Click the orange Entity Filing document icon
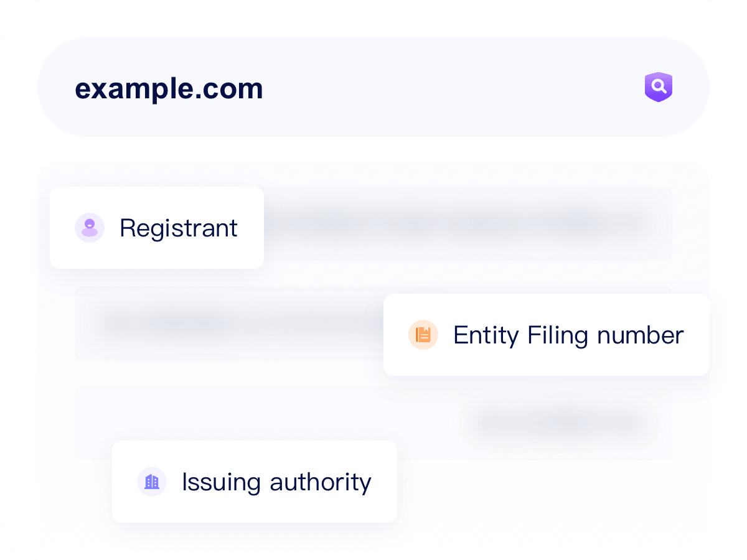The width and height of the screenshot is (747, 560). pyautogui.click(x=423, y=335)
